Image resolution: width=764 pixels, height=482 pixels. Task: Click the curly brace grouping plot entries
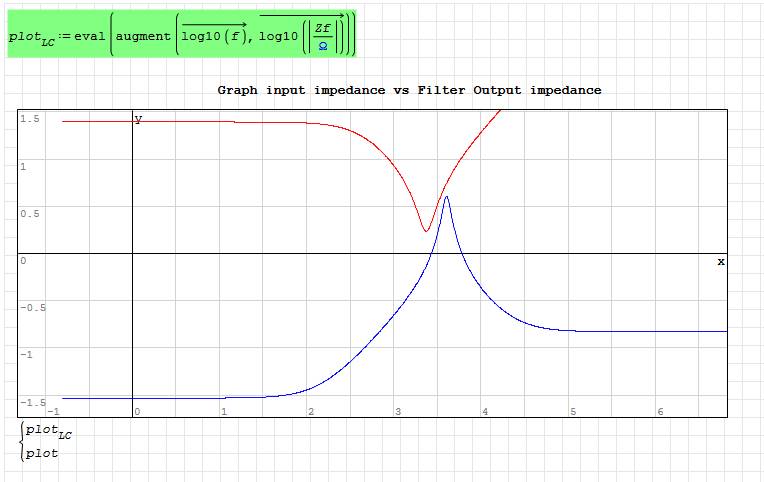[21, 443]
